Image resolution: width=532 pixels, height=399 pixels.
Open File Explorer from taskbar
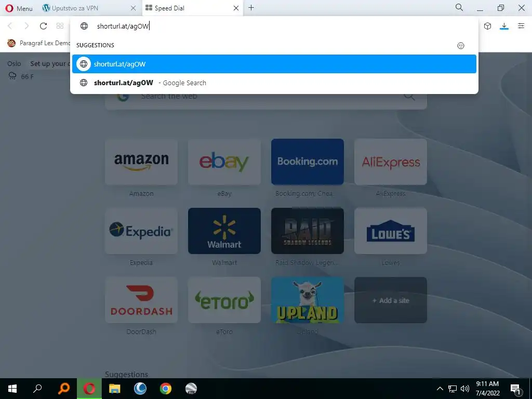(x=115, y=389)
